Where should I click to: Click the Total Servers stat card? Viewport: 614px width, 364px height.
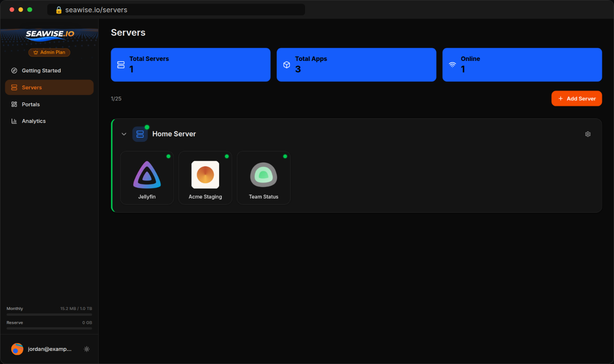coord(191,65)
